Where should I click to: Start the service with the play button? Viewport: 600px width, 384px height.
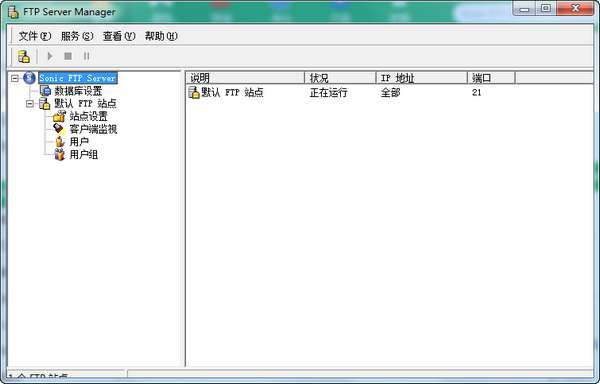click(x=50, y=56)
